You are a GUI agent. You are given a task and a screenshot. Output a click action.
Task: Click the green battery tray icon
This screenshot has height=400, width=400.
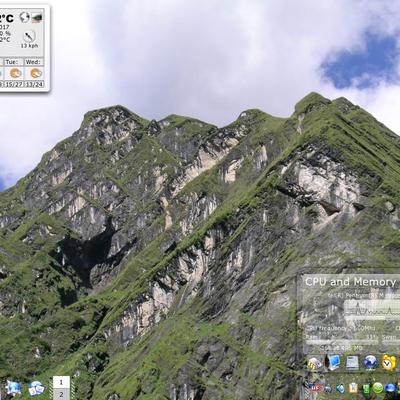click(x=366, y=389)
